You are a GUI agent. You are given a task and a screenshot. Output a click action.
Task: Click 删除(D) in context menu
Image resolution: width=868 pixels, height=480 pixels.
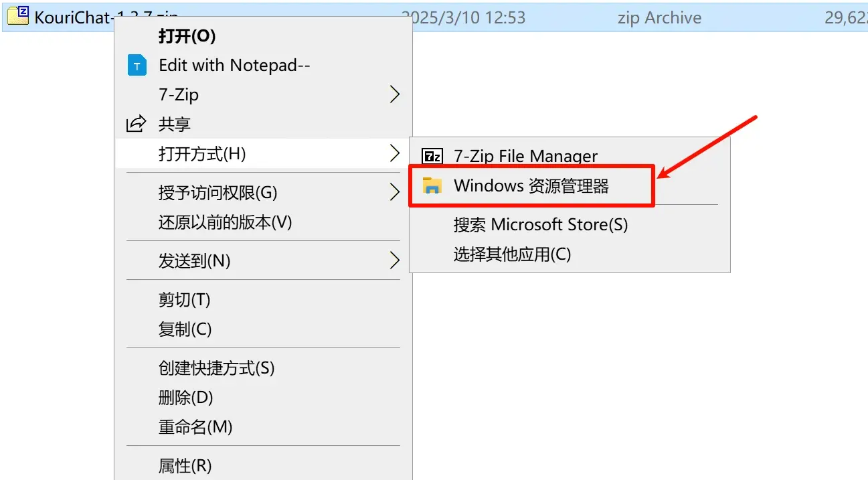tap(185, 398)
